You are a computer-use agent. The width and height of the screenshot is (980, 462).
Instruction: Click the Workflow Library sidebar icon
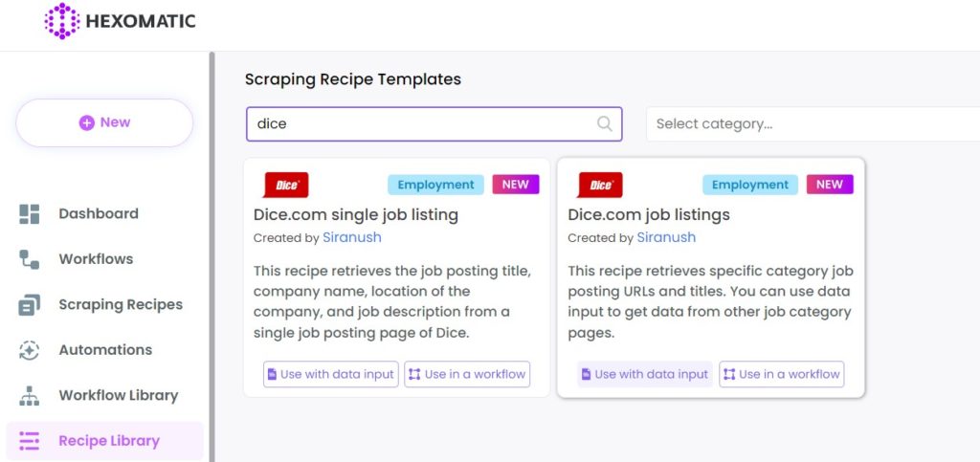[x=29, y=395]
